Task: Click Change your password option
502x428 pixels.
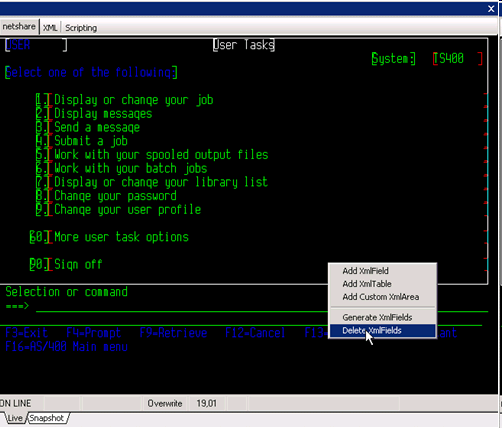Action: [x=115, y=195]
